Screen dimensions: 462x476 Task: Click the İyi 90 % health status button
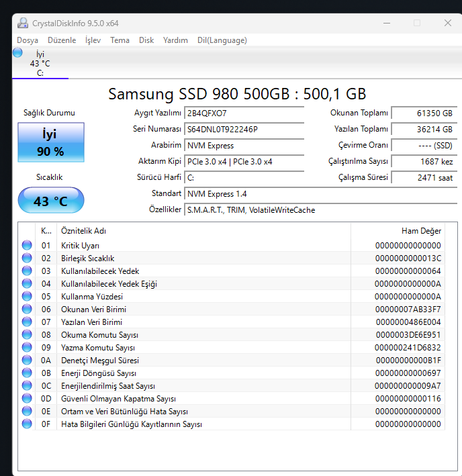point(50,143)
